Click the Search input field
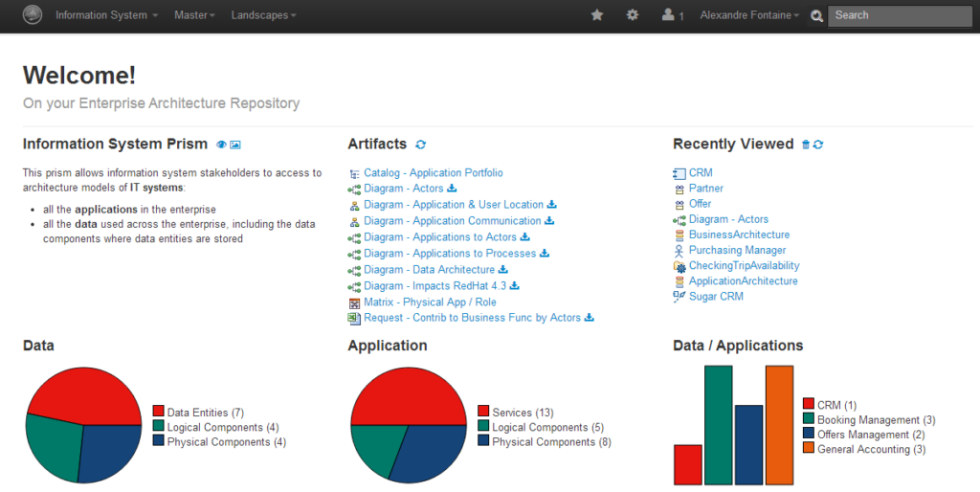The height and width of the screenshot is (492, 980). (x=900, y=15)
